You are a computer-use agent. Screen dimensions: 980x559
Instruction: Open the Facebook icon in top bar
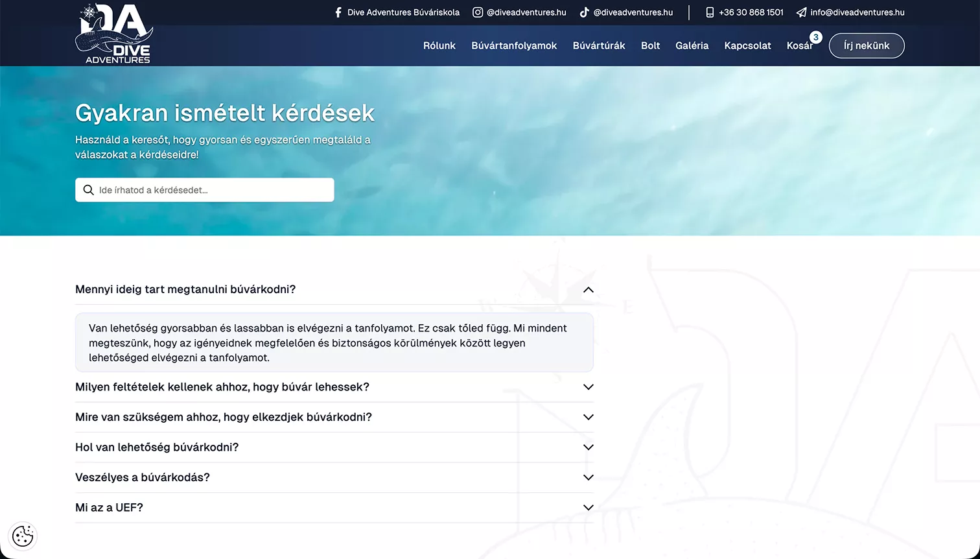pyautogui.click(x=338, y=12)
